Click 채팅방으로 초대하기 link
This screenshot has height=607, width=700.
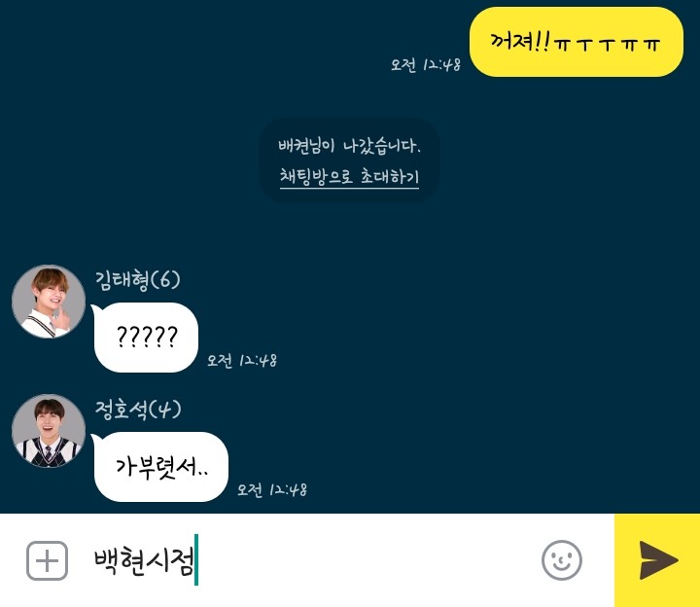tap(349, 176)
